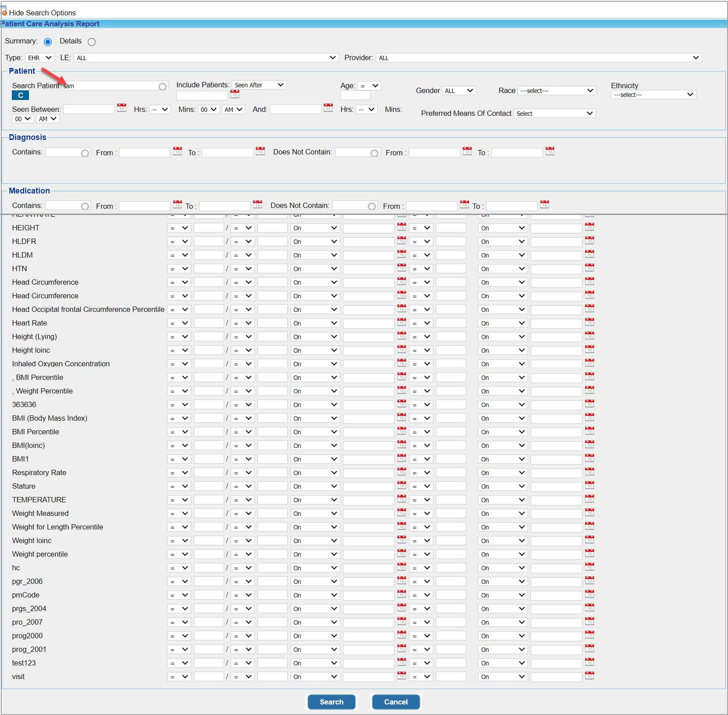Screen dimensions: 728x715
Task: Click the Medication Does Not Contain lookup icon
Action: (x=372, y=206)
